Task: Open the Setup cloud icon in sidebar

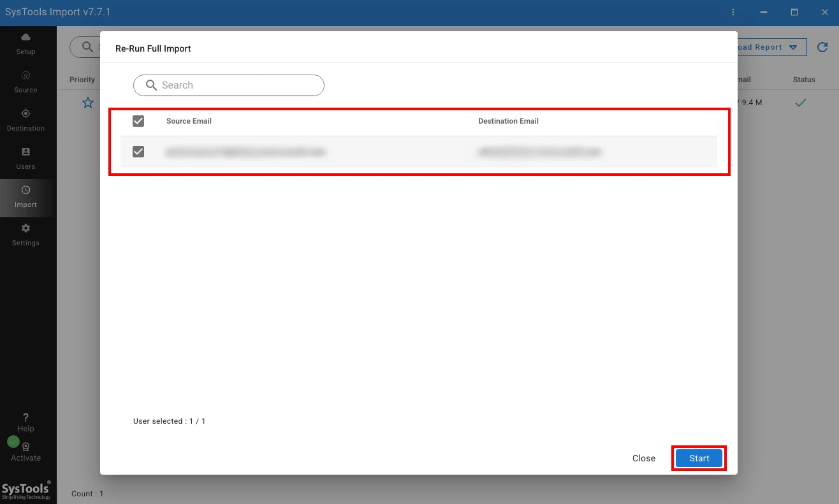Action: pyautogui.click(x=26, y=38)
